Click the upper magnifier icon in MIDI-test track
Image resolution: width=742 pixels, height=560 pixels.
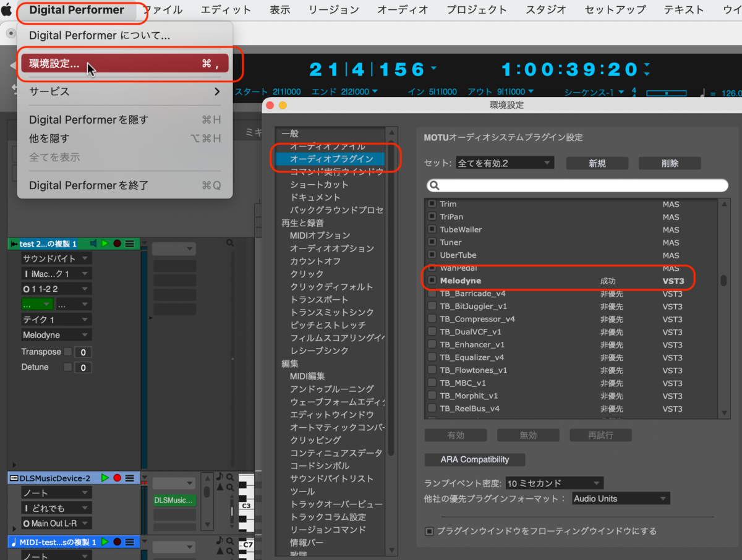point(230,541)
